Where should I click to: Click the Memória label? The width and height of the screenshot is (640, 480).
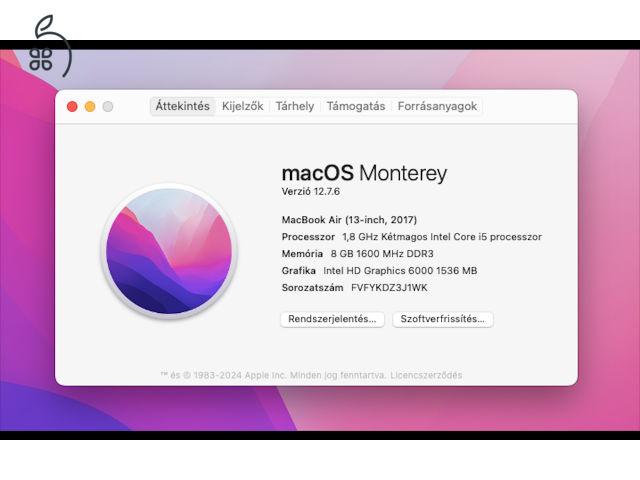point(302,254)
